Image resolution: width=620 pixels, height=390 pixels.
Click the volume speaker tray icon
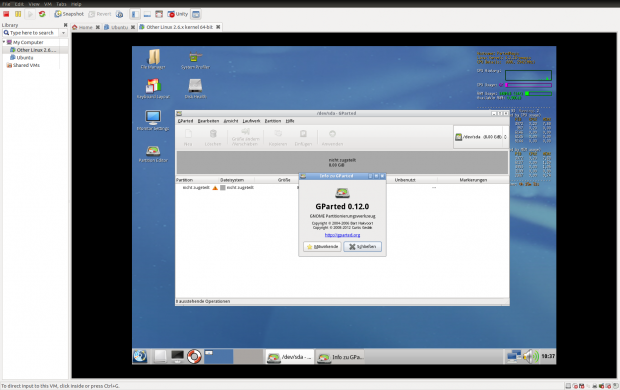point(531,356)
